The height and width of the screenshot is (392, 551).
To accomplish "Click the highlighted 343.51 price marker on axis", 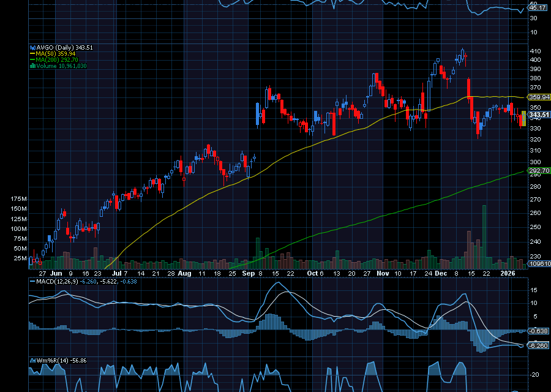I will 537,115.
